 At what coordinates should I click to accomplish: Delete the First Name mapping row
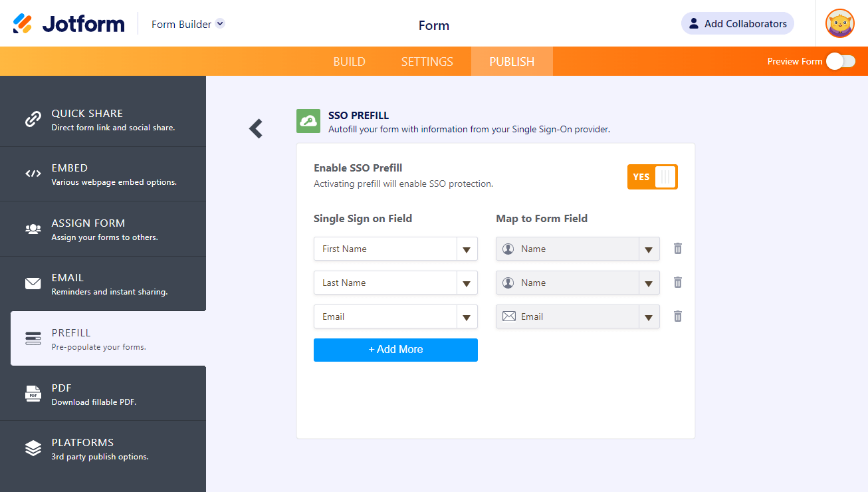(x=677, y=249)
